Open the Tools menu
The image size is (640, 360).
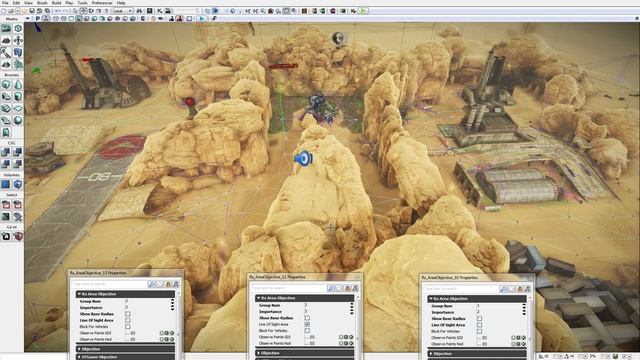pos(82,3)
